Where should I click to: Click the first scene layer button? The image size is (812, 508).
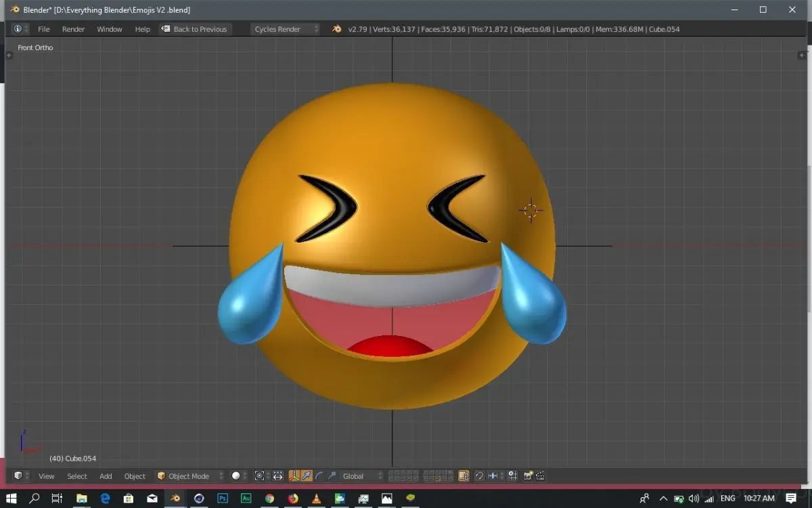(391, 473)
